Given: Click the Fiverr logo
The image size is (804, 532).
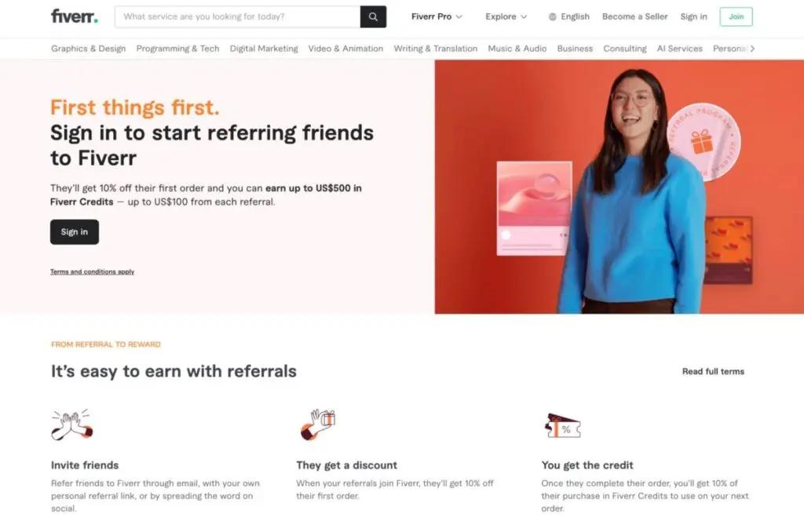Looking at the screenshot, I should 75,16.
